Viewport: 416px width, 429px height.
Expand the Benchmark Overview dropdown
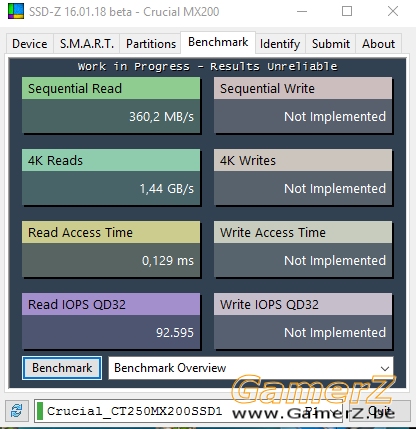pos(251,368)
